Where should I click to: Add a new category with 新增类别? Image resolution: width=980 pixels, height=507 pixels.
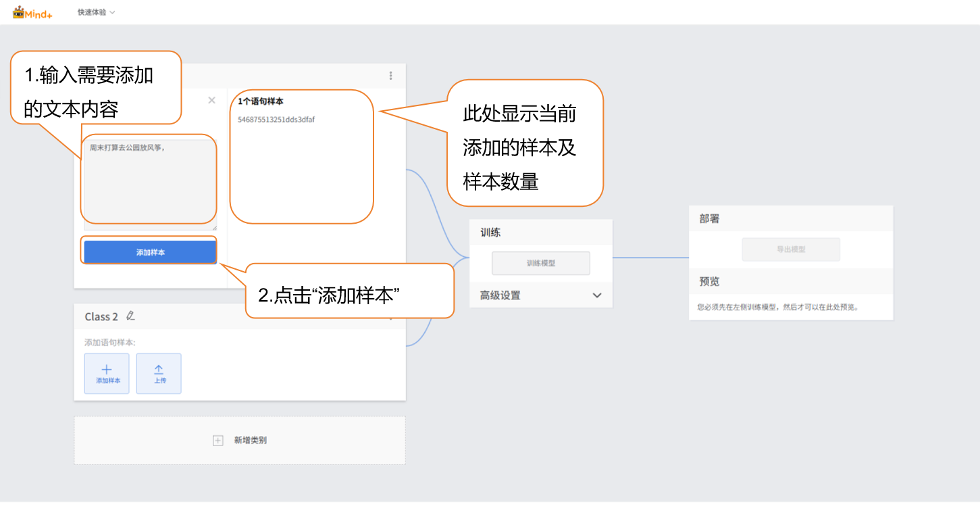point(240,440)
